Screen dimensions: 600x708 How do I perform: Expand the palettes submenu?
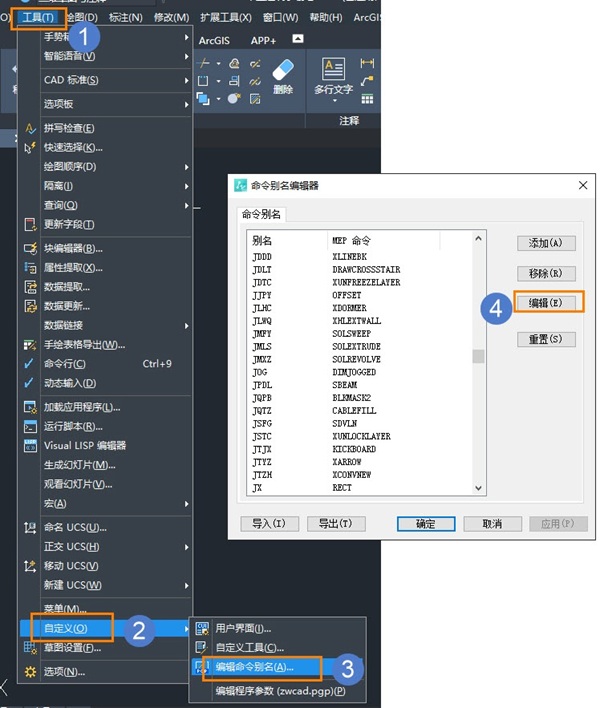[x=106, y=104]
